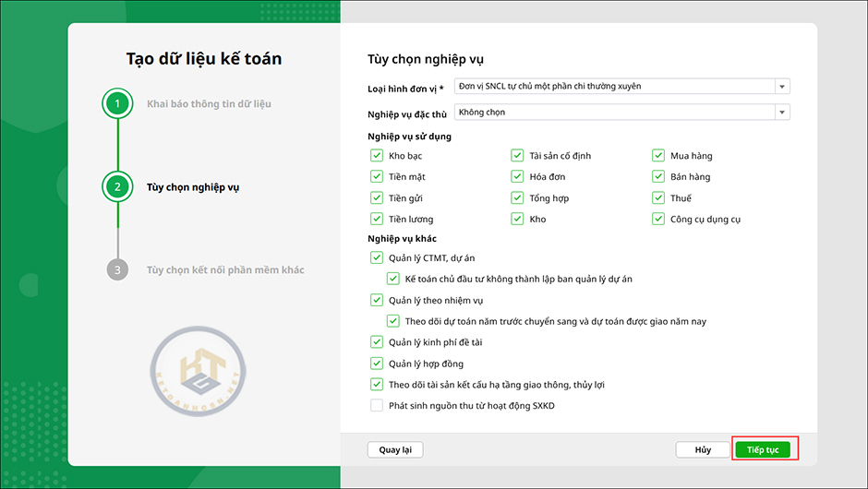Toggle the Công cụ dụng cụ checkbox
Viewport: 868px width, 489px height.
point(658,220)
